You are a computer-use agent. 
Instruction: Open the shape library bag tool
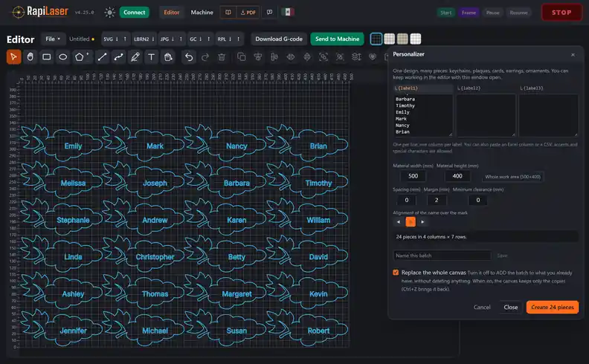(168, 57)
